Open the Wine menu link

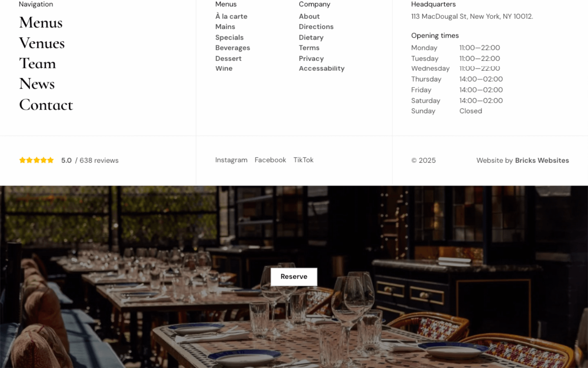click(224, 68)
